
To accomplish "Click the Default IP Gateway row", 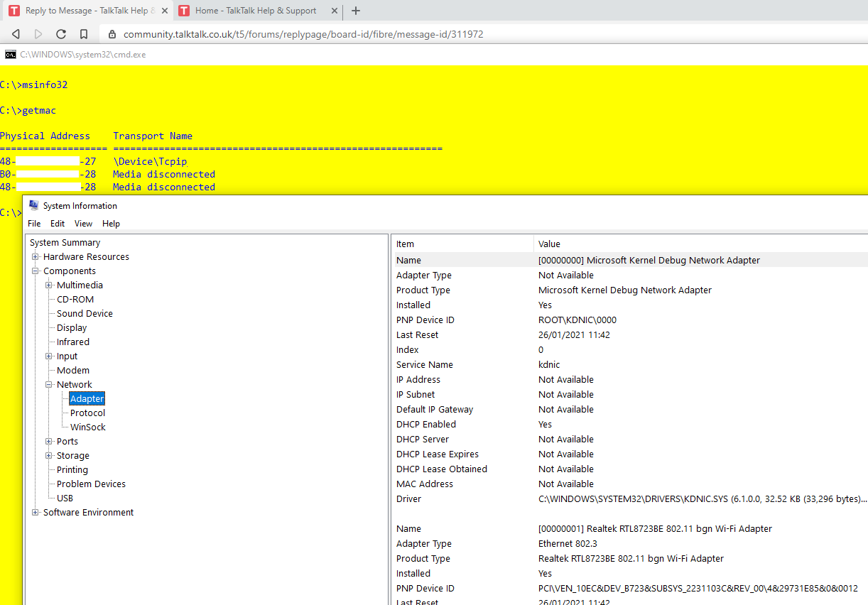I will point(630,410).
